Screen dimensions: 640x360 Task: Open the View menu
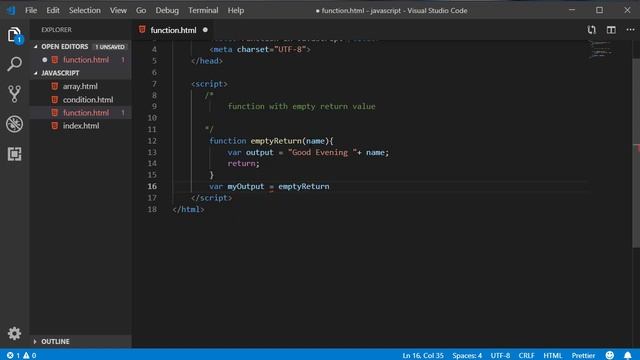point(118,10)
